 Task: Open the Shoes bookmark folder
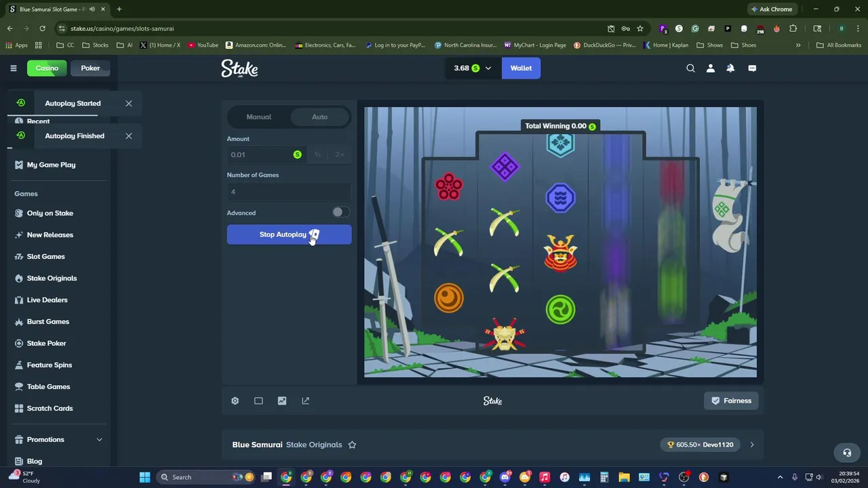pos(744,45)
